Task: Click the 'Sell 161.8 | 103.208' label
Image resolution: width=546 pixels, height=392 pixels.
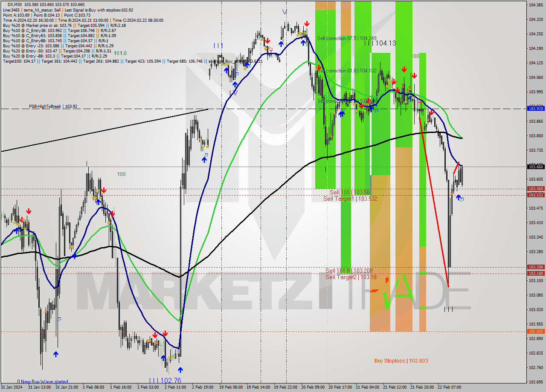Action: click(x=349, y=271)
